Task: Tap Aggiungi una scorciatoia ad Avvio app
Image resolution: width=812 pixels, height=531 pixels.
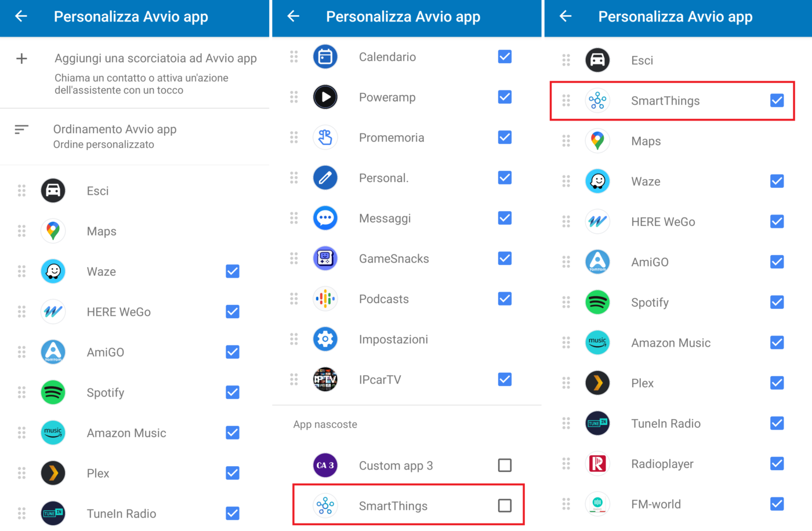Action: coord(155,59)
